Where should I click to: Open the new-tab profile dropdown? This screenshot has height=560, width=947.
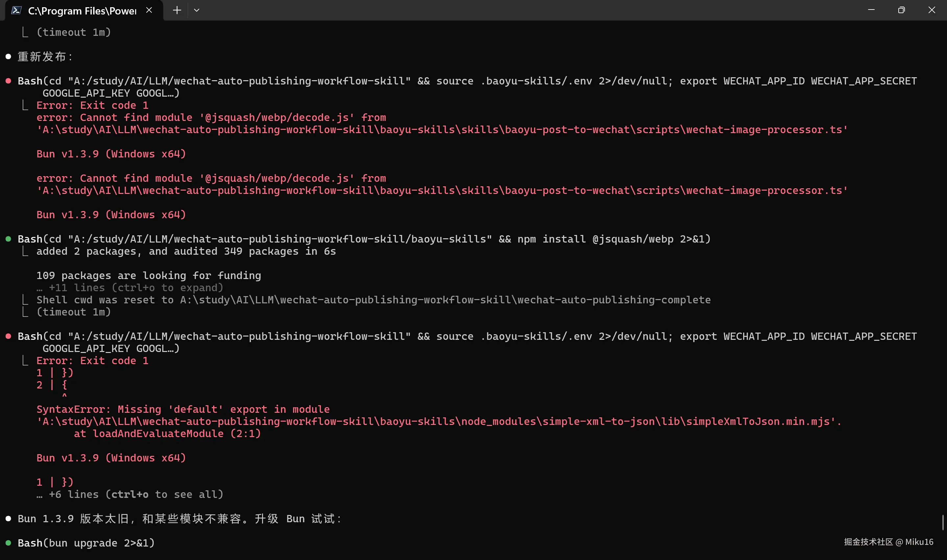click(x=197, y=10)
